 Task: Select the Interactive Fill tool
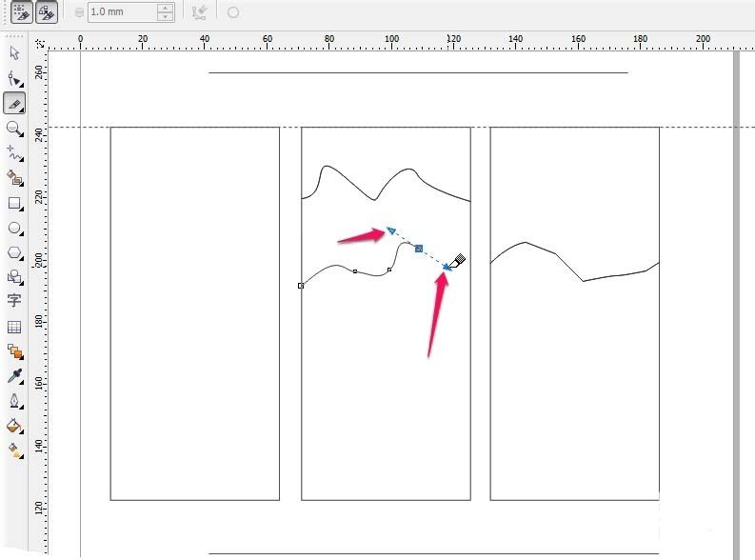14,450
